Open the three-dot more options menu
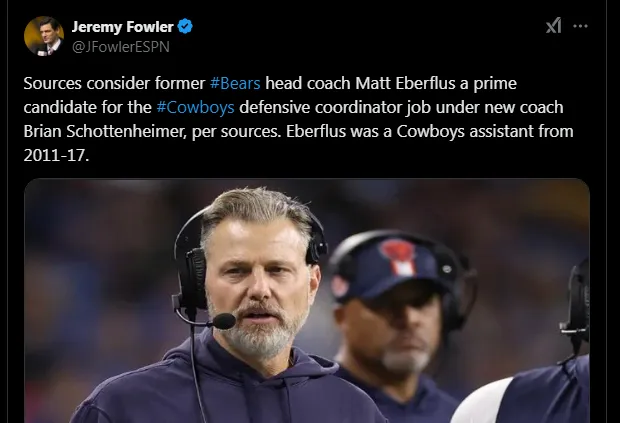The width and height of the screenshot is (620, 423). click(x=582, y=26)
